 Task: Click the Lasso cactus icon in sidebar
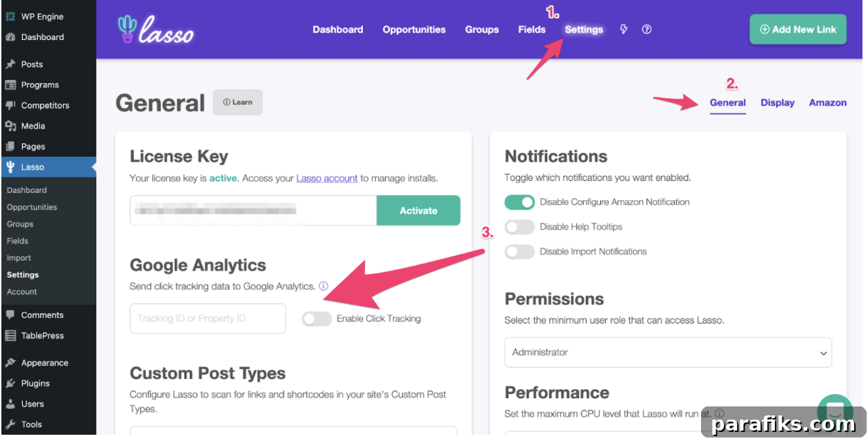[10, 167]
